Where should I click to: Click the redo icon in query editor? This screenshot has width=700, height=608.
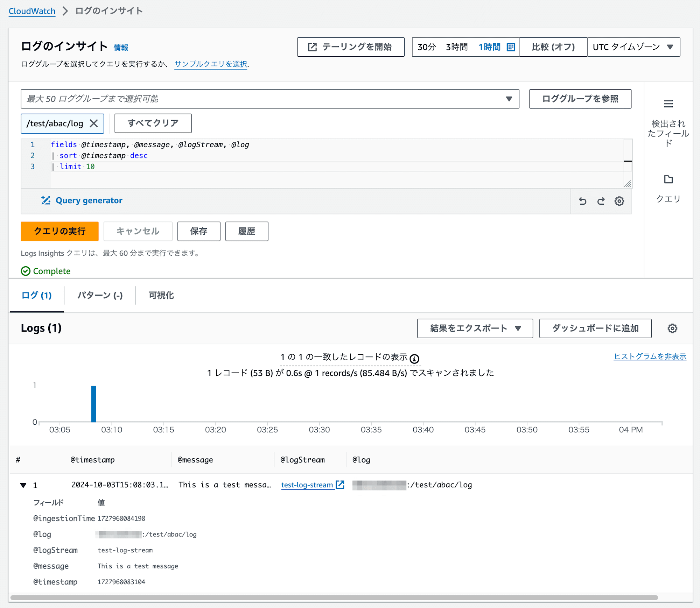click(x=601, y=201)
